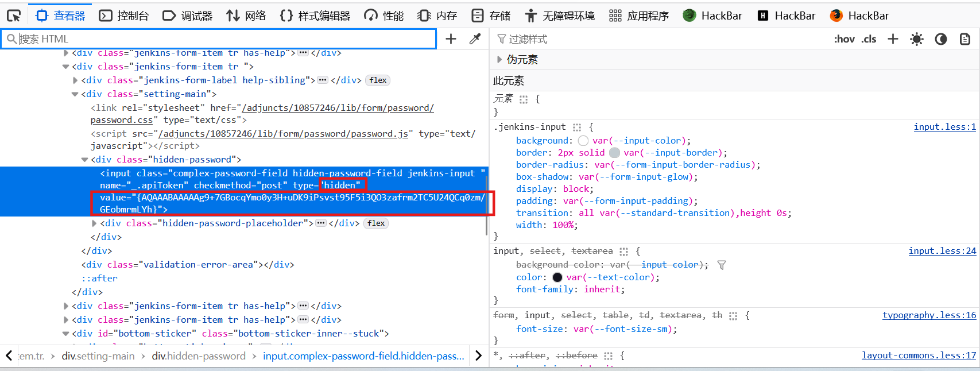980x371 pixels.
Task: Click the background --input-color swatch
Action: pyautogui.click(x=583, y=141)
